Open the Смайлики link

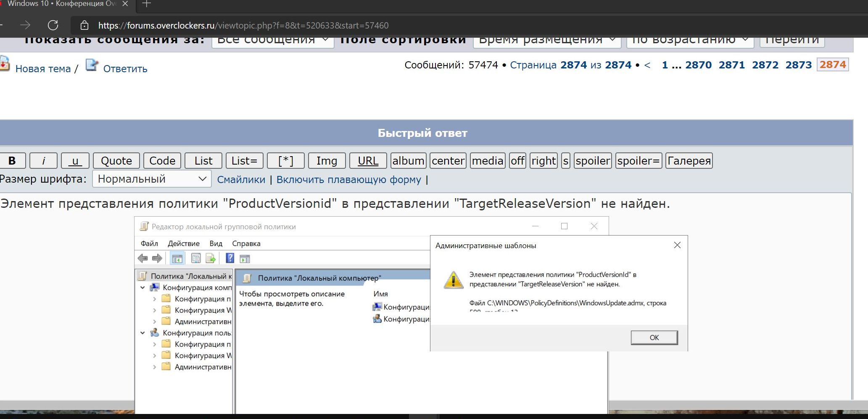click(x=241, y=180)
